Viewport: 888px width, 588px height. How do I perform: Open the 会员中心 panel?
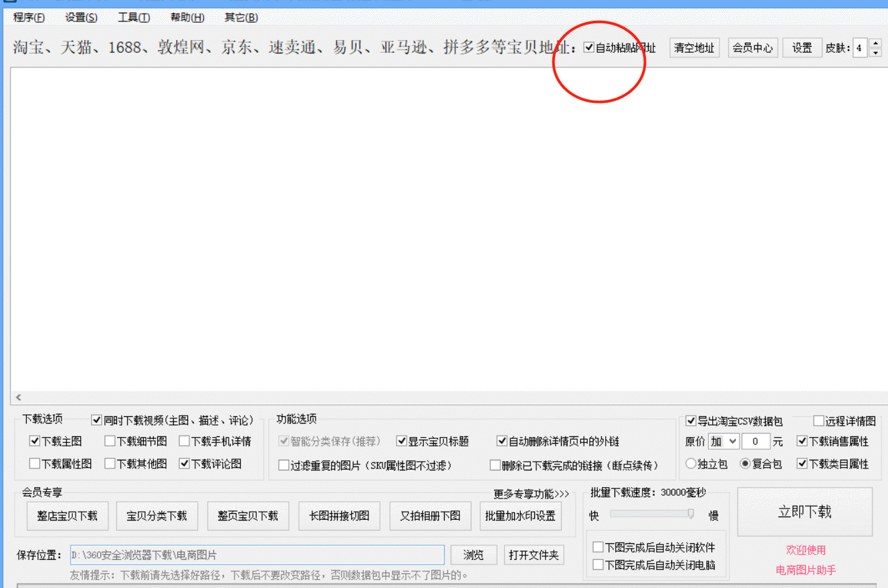tap(752, 47)
